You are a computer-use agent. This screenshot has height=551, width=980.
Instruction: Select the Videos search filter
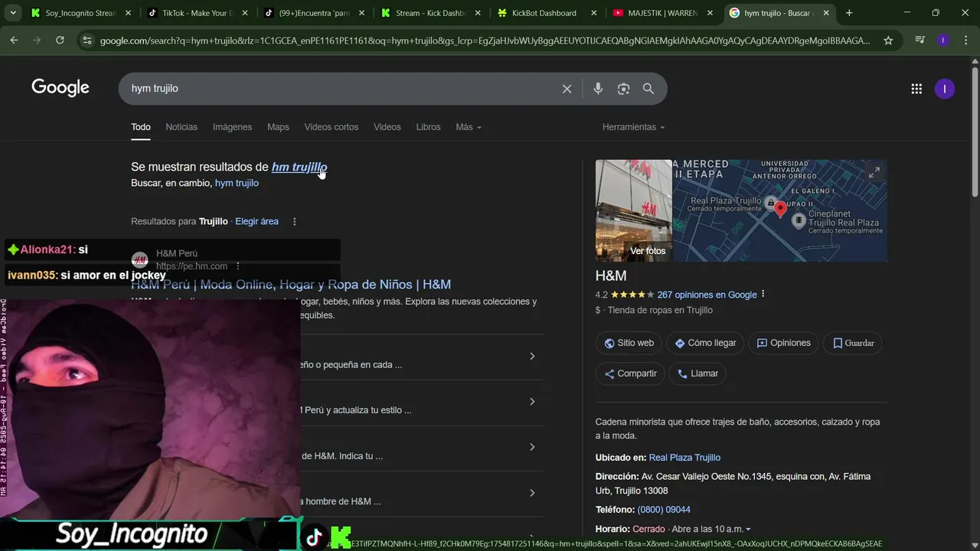[x=387, y=127]
